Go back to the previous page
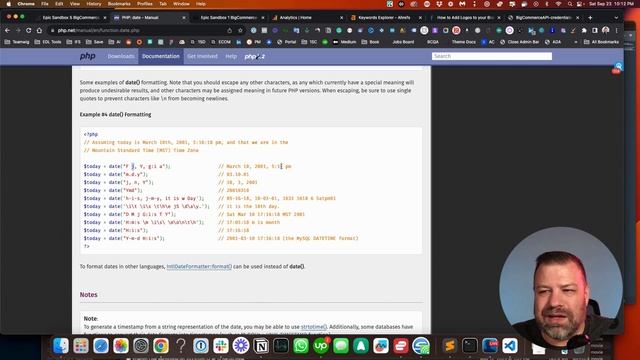This screenshot has width=640, height=360. 7,30
